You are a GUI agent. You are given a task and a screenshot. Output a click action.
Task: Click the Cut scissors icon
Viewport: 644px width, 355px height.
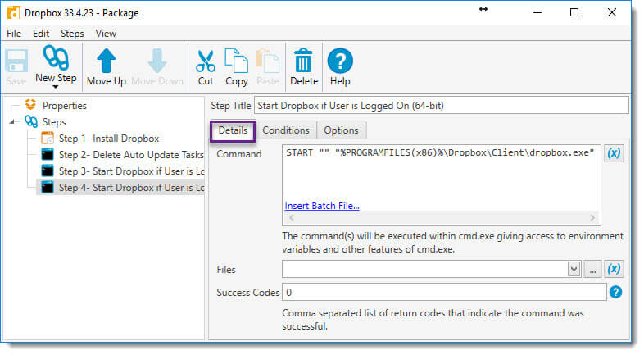206,61
